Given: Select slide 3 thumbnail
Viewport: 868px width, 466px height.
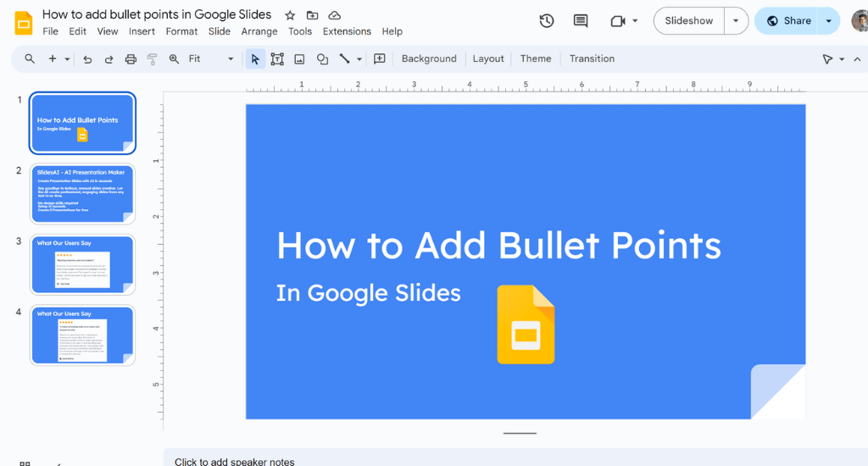Looking at the screenshot, I should click(82, 264).
